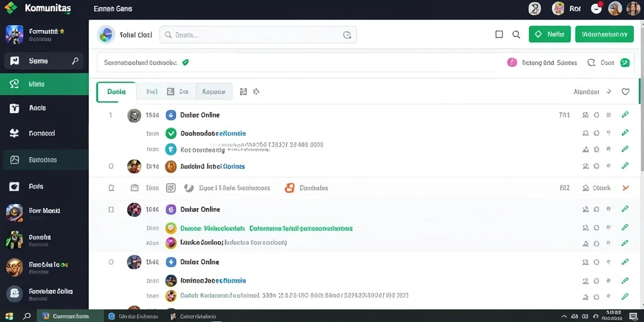Click the Komunitas logo icon at top left
Viewport: 644px width, 322px height.
point(11,8)
